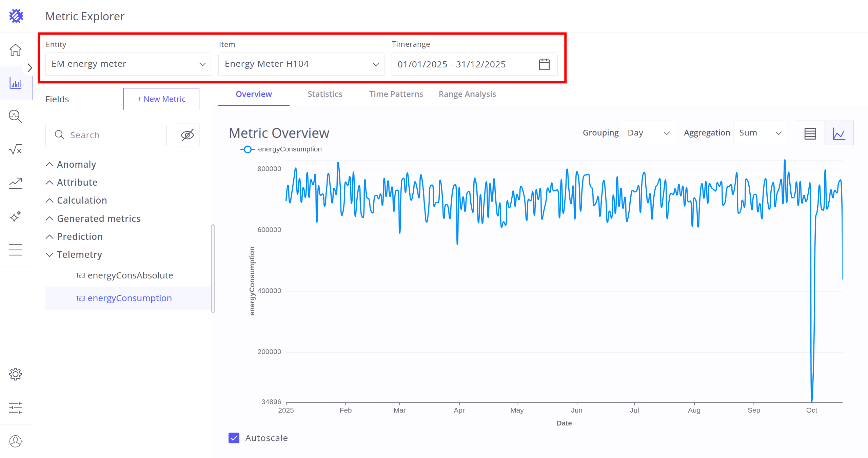This screenshot has height=458, width=868.
Task: Open the square-root formula sidebar icon
Action: pos(16,149)
